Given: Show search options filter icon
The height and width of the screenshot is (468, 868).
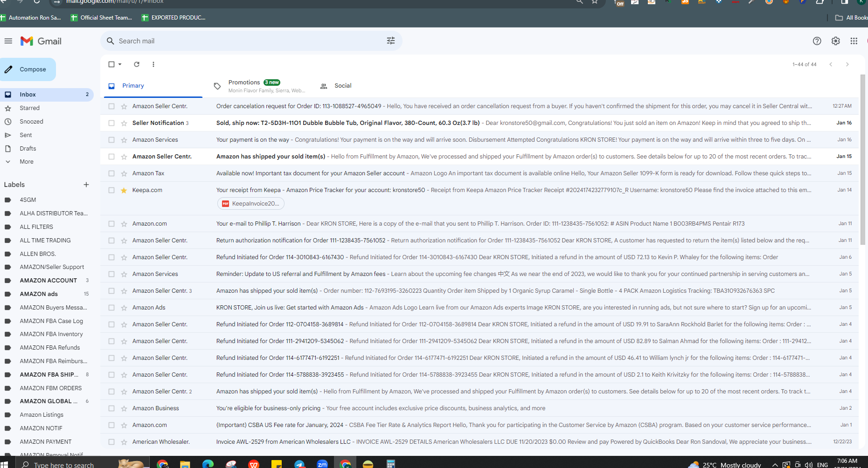Looking at the screenshot, I should (x=391, y=41).
